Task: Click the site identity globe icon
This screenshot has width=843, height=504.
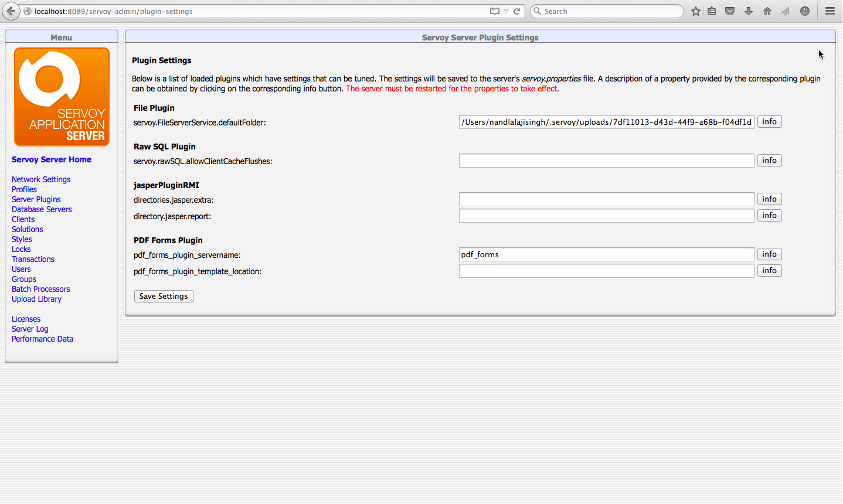Action: (x=28, y=11)
